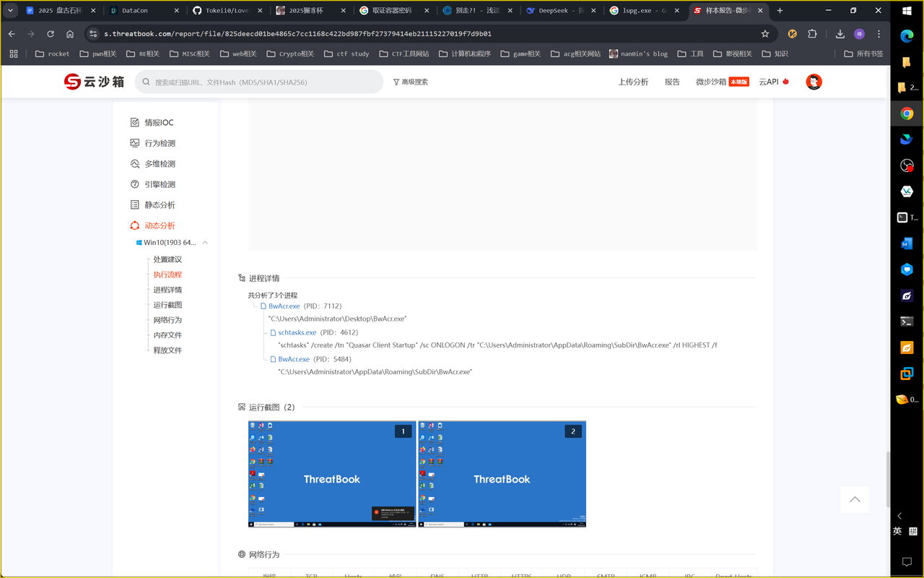Focus the URL/file hash search field
Viewport: 924px width, 578px height.
[x=259, y=82]
